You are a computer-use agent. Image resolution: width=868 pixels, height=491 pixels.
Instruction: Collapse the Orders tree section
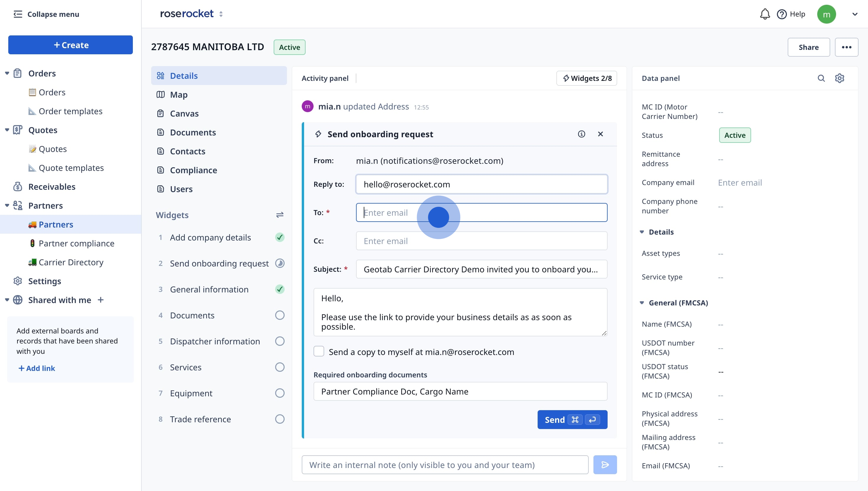click(7, 73)
